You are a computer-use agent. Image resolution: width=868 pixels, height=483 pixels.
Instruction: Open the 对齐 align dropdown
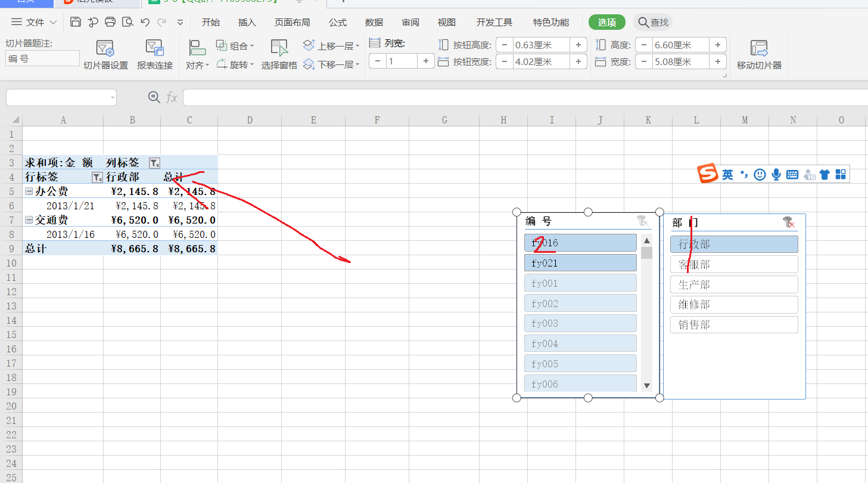[197, 66]
